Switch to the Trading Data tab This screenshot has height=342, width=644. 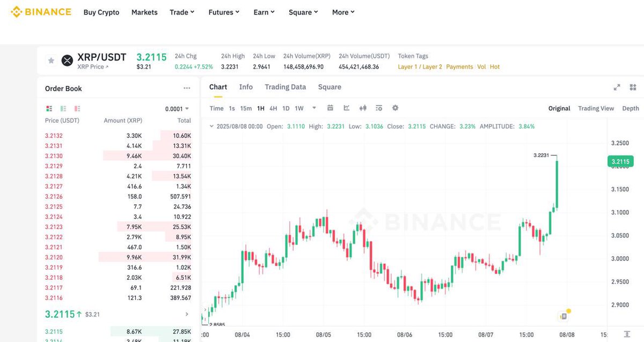coord(285,87)
